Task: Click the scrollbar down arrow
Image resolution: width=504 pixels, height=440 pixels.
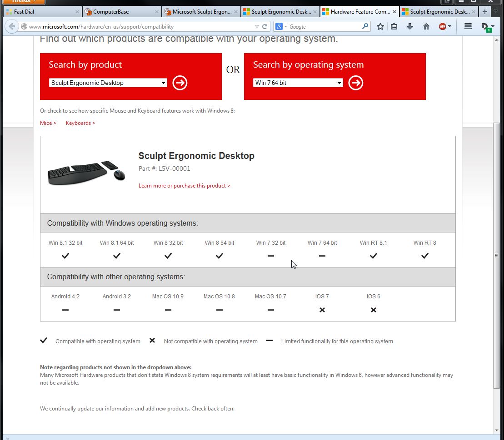Action: (496, 430)
